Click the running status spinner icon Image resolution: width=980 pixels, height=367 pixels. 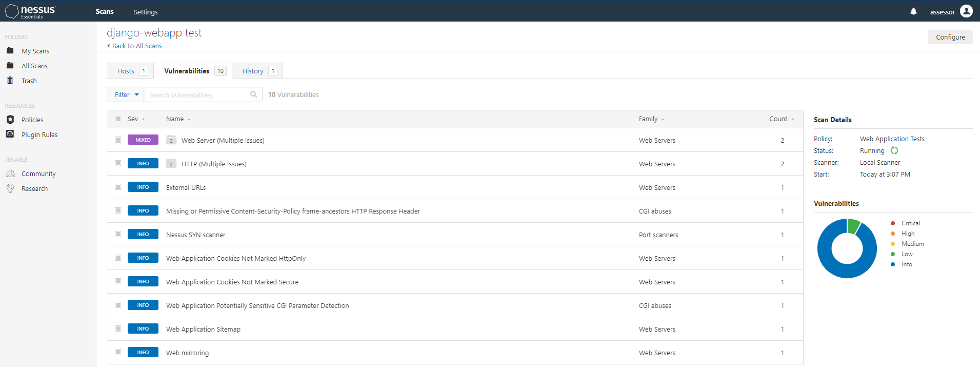(x=894, y=150)
